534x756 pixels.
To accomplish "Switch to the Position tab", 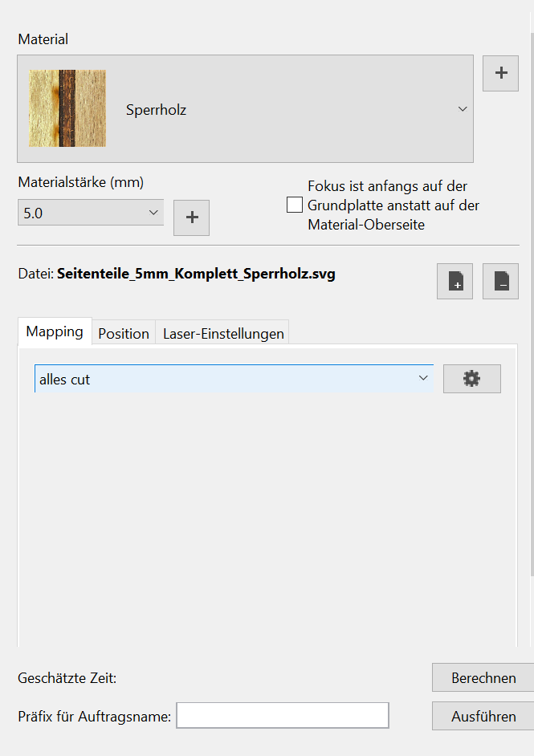I will click(x=124, y=333).
